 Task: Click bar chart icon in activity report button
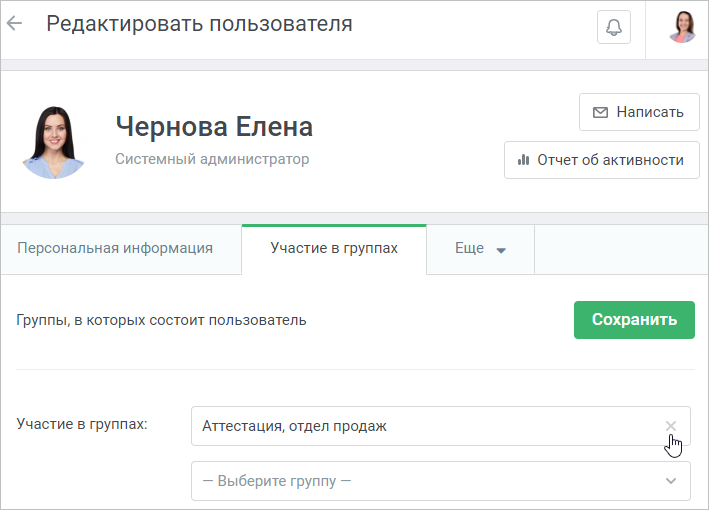click(523, 160)
